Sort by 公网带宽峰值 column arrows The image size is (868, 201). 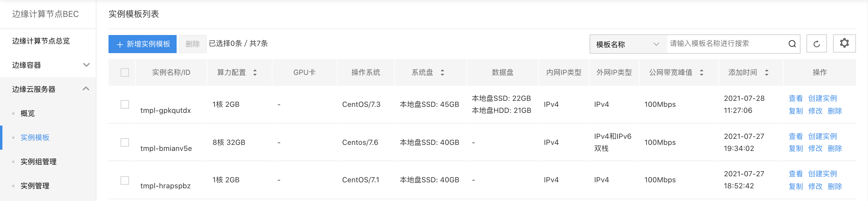click(702, 72)
